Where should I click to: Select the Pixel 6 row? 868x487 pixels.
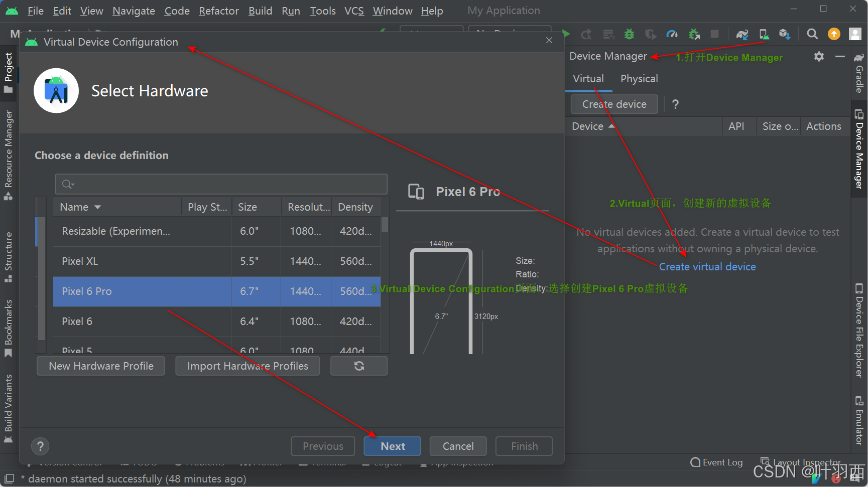(217, 321)
